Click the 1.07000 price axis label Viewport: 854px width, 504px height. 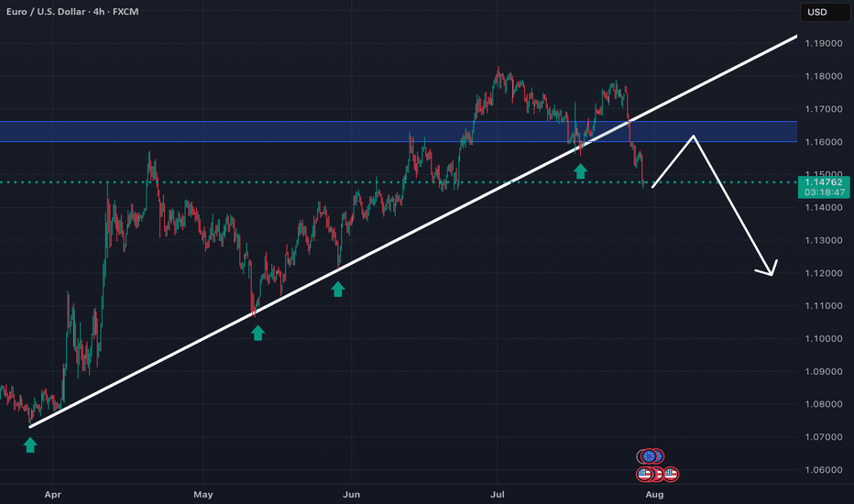(824, 437)
